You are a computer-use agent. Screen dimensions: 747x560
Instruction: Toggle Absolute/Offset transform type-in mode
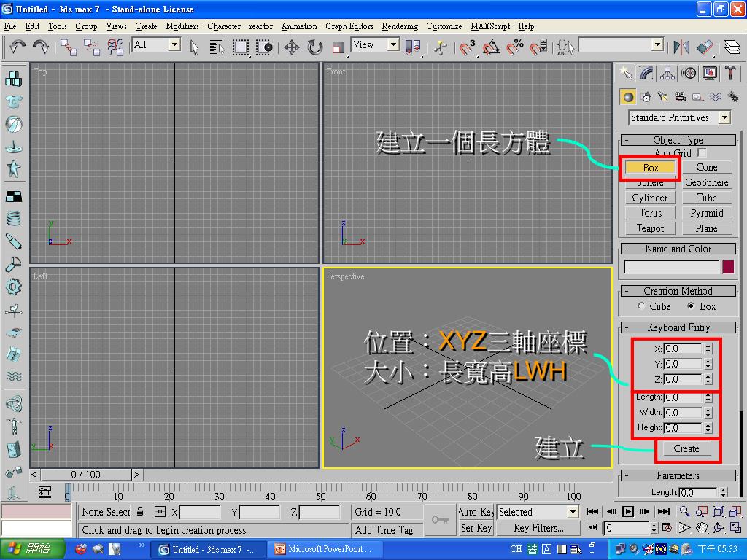[x=160, y=512]
